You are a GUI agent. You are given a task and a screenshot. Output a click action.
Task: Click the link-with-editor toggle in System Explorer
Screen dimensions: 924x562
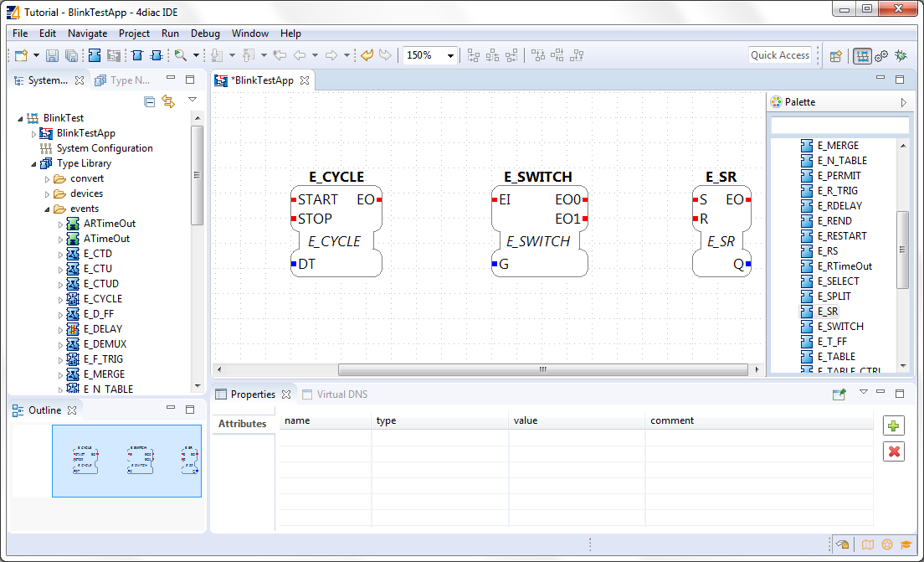point(167,100)
